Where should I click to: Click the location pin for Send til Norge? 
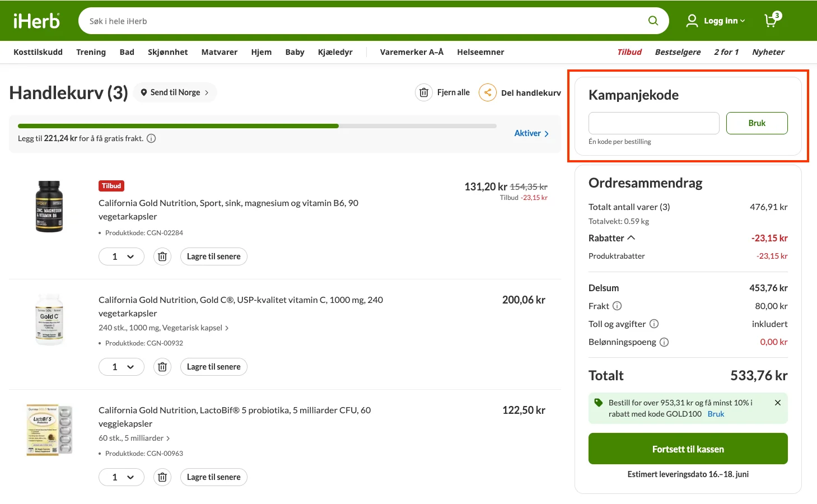[144, 92]
